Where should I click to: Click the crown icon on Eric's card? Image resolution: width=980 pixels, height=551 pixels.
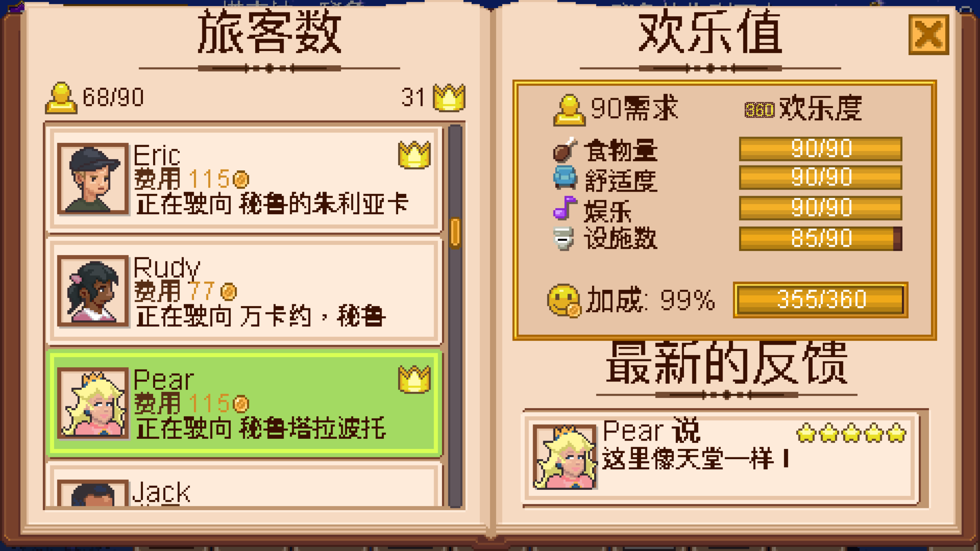(414, 154)
